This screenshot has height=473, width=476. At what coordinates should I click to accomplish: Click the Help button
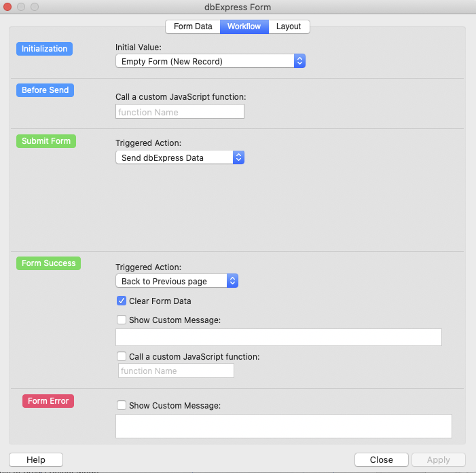[x=36, y=459]
